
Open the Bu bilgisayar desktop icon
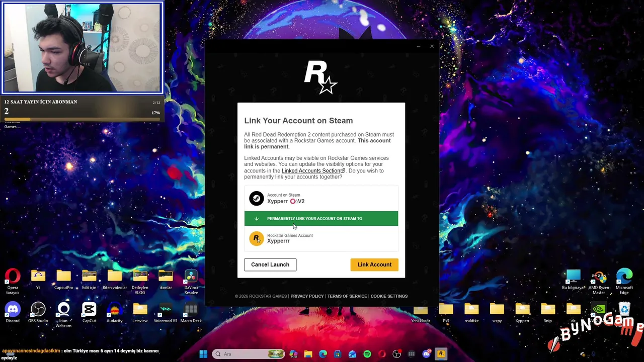(x=574, y=280)
